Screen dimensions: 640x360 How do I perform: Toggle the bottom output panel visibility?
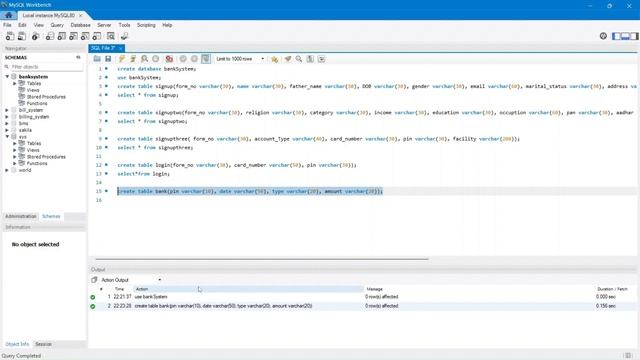[625, 36]
